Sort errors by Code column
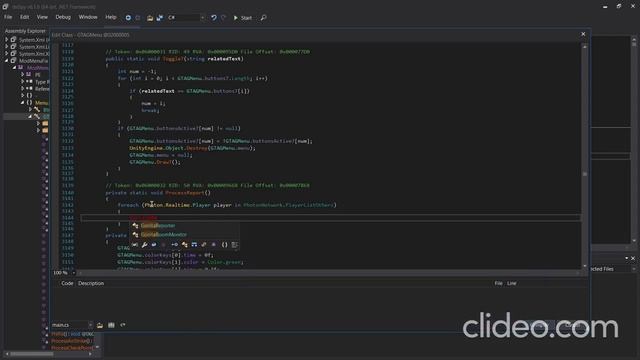 [67, 283]
